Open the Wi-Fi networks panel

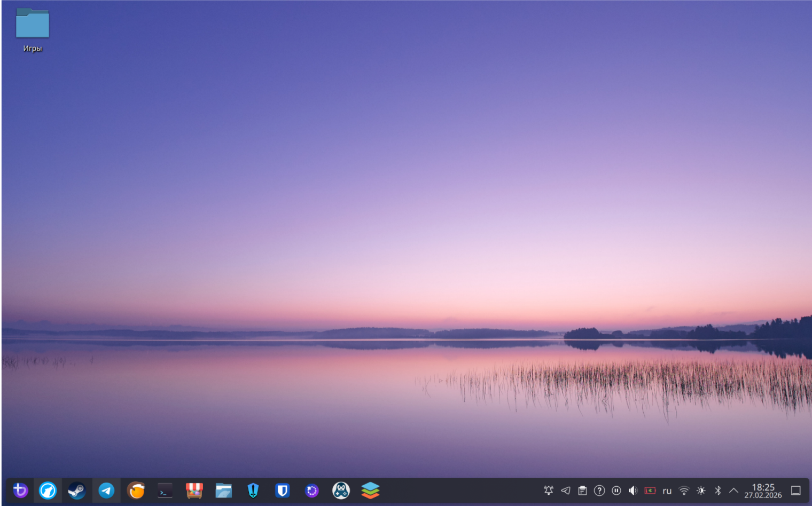(x=684, y=490)
